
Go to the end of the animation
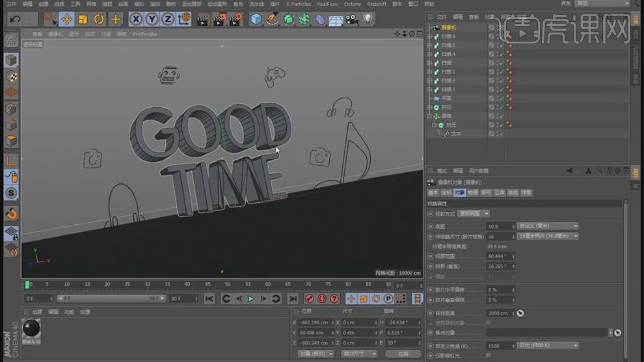[293, 299]
